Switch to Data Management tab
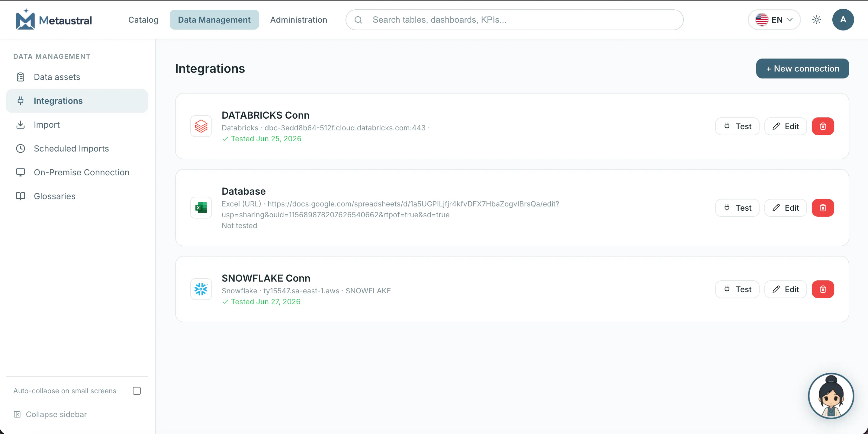The image size is (868, 434). tap(214, 20)
